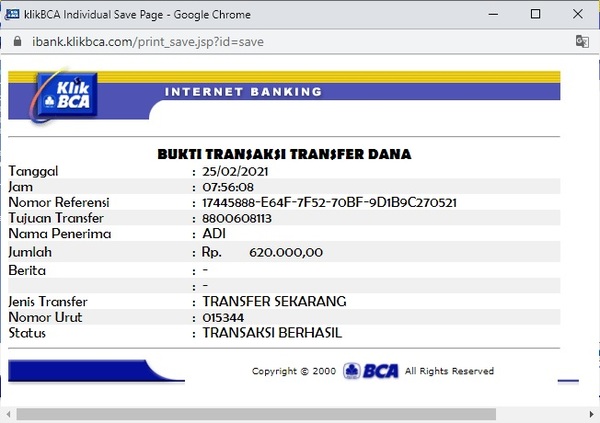Click the Jam label
The width and height of the screenshot is (600, 423).
pos(21,187)
